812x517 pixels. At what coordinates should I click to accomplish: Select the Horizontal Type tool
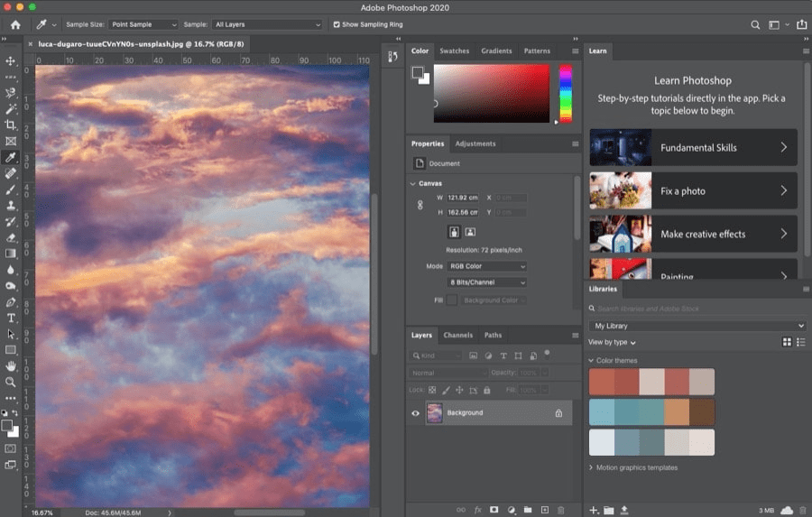click(x=11, y=319)
